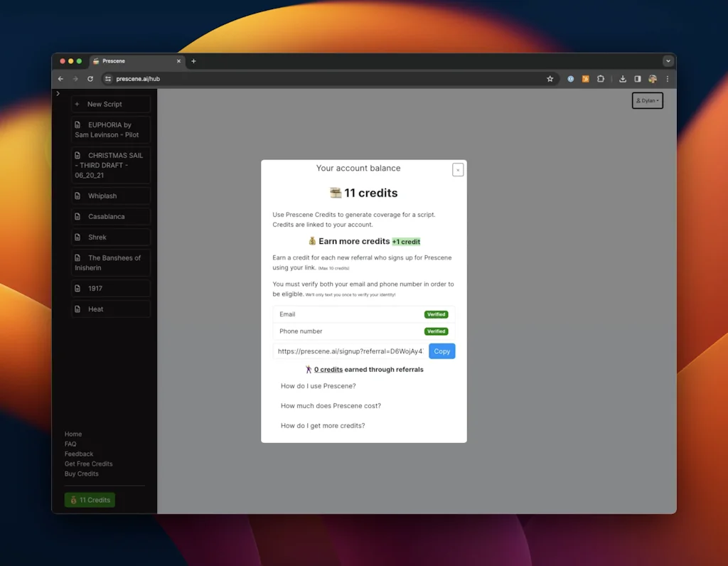Expand the How do I use Prescene question
Screen dimensions: 728x566
pyautogui.click(x=318, y=385)
